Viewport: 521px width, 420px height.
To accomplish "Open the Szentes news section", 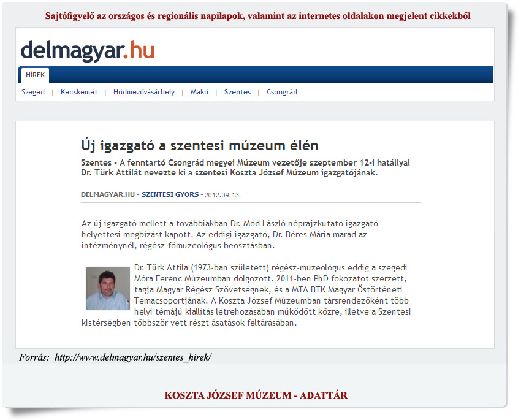I will click(237, 92).
